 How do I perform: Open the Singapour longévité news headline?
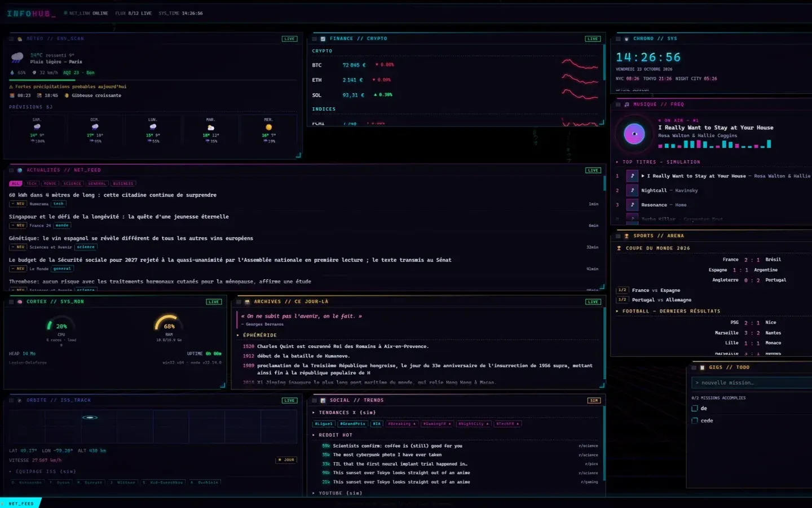(x=119, y=217)
